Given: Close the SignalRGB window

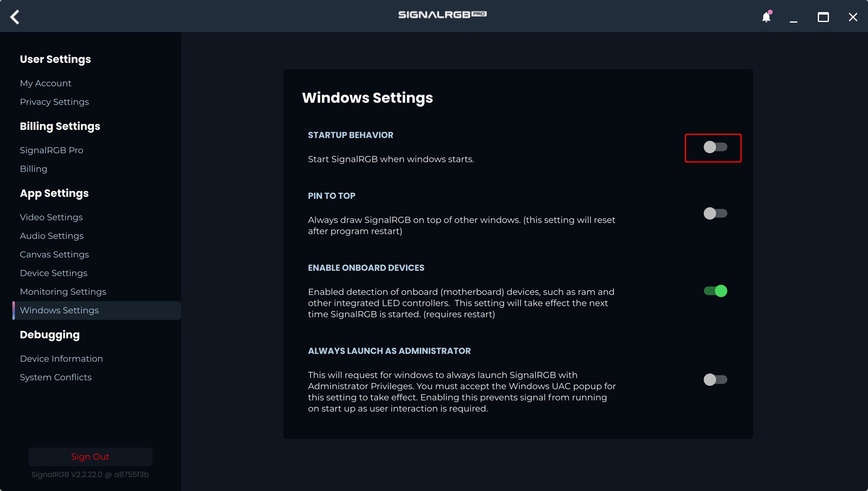Looking at the screenshot, I should [x=852, y=17].
